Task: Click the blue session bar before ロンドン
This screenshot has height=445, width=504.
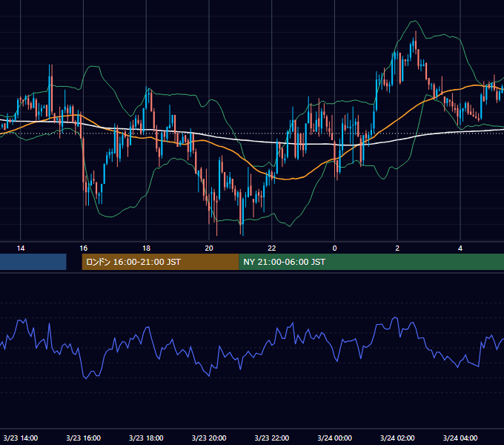Action: tap(33, 262)
